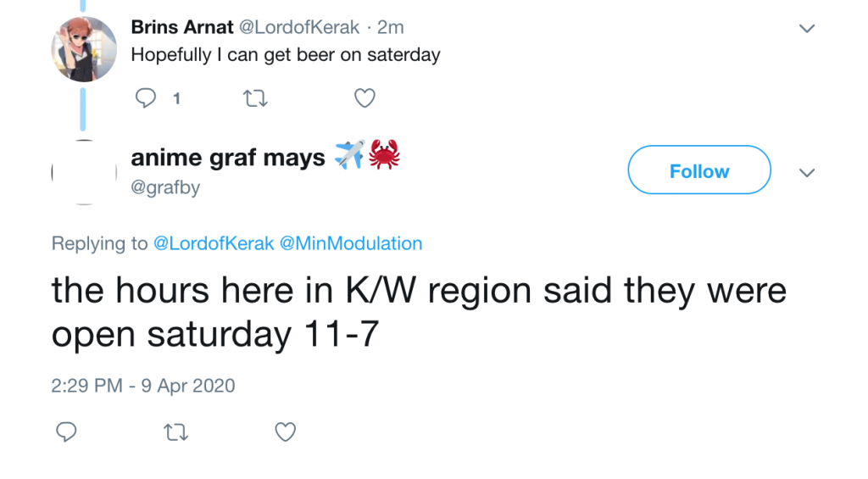Follow the @grafby account

699,170
